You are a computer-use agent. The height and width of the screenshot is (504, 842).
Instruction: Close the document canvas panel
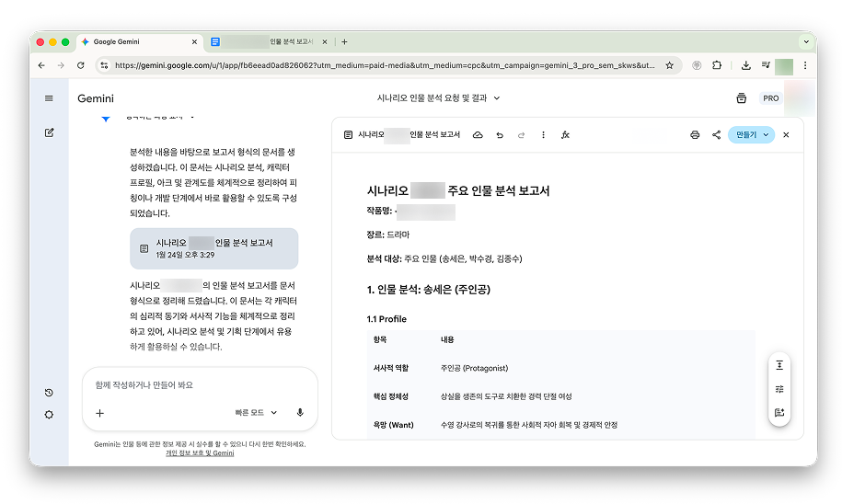coord(786,134)
